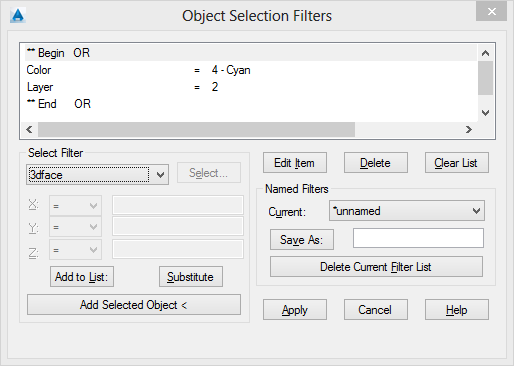Click Add Selected Object button
Viewport: 514px width, 366px height.
coord(134,304)
